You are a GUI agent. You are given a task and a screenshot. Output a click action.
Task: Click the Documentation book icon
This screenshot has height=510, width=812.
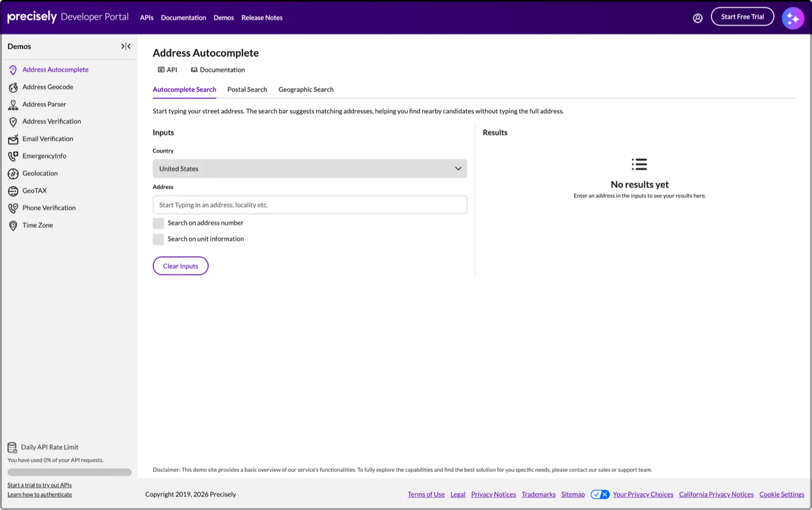coord(194,70)
